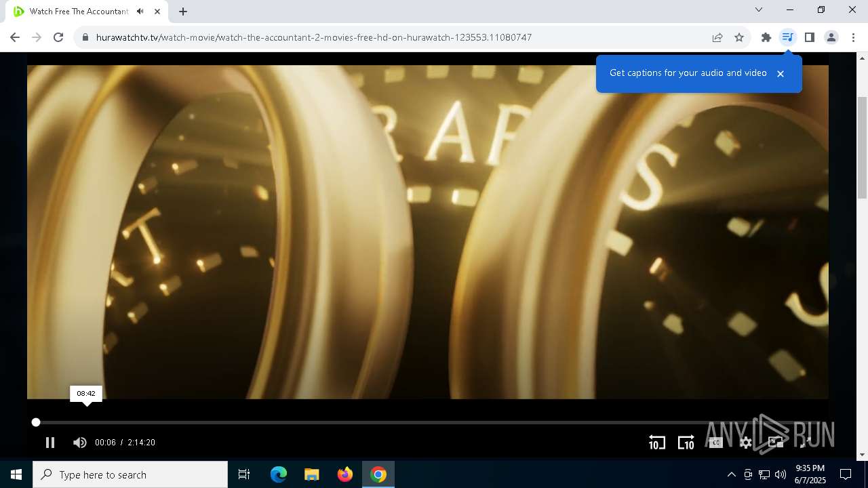Toggle the Chrome side panel
This screenshot has height=488, width=868.
[x=809, y=37]
